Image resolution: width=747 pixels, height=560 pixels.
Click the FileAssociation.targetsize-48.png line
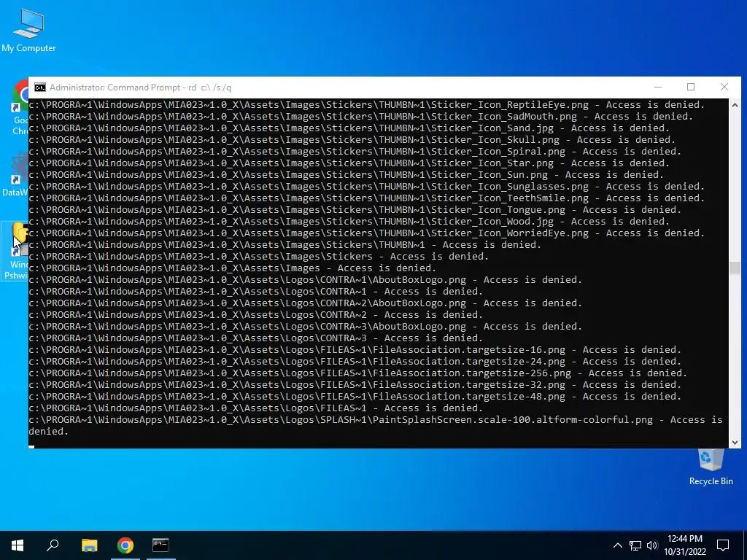(355, 396)
